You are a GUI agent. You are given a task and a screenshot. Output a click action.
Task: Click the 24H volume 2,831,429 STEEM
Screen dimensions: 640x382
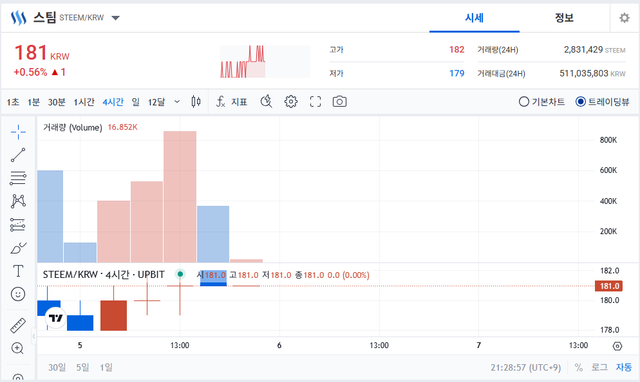point(594,50)
